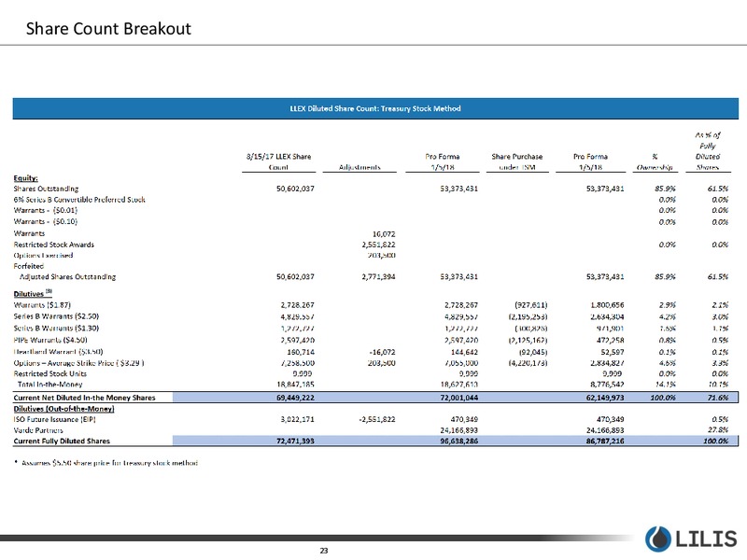Screen dimensions: 747x560
Task: Click the page number 23
Action: (324, 551)
